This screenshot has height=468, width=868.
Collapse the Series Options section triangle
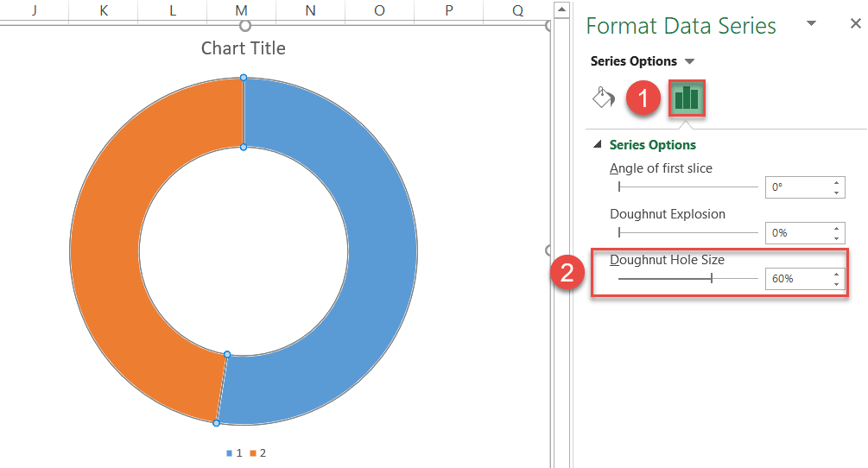tap(598, 144)
